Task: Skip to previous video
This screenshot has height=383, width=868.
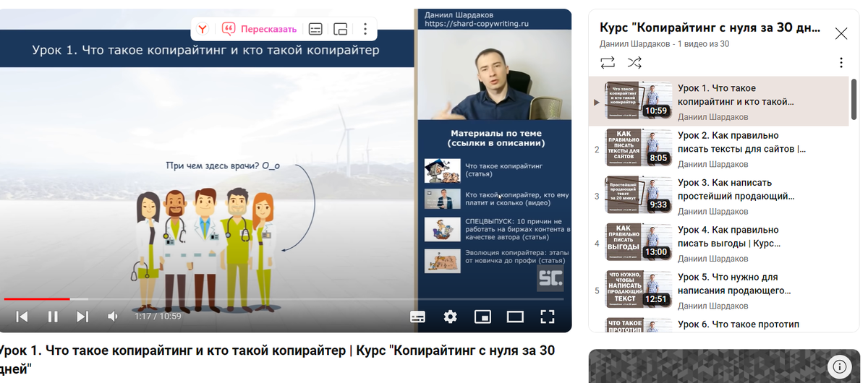Action: pos(22,317)
